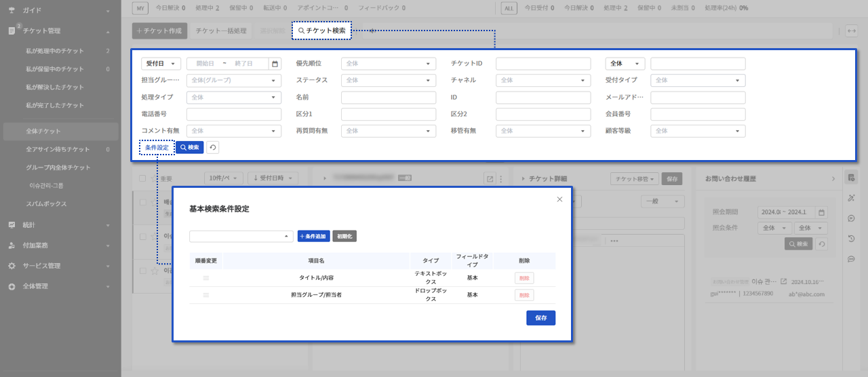Close the 基本検索条件設定 dialog
868x377 pixels.
(x=559, y=199)
